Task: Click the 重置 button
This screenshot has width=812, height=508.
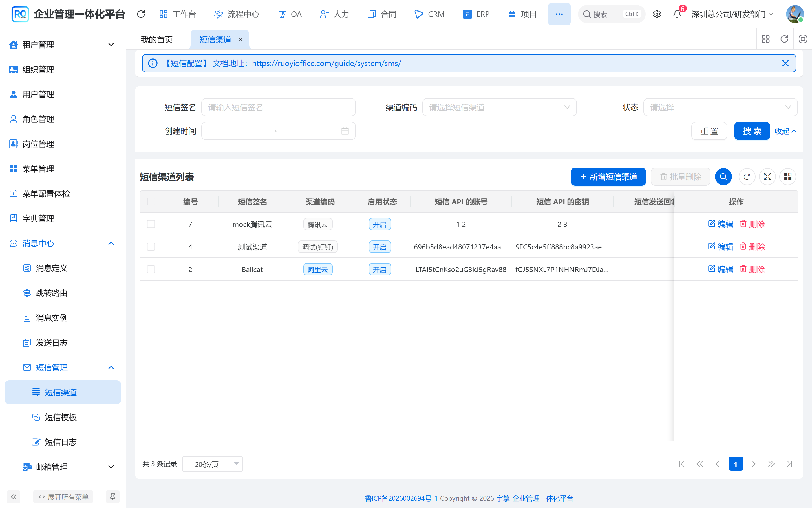Action: point(709,131)
